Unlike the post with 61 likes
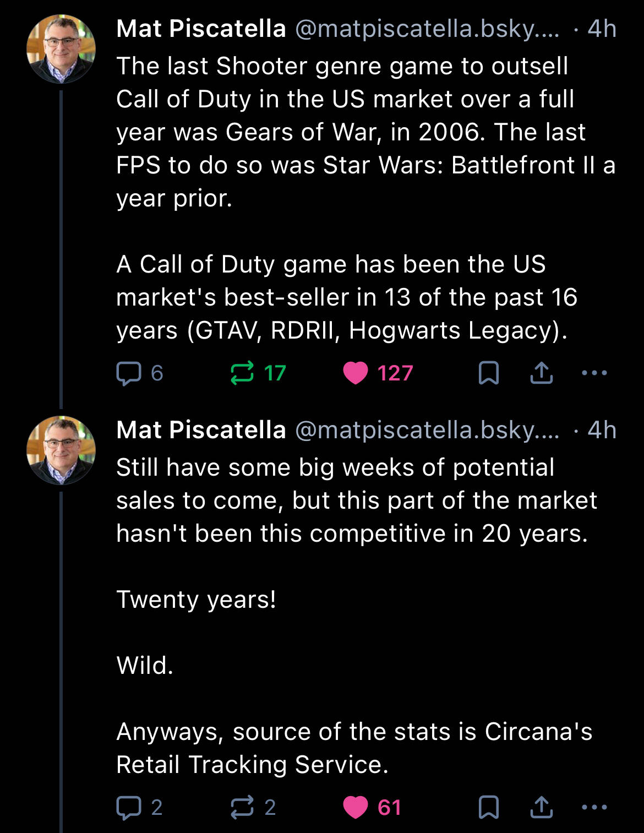644x833 pixels. point(356,808)
